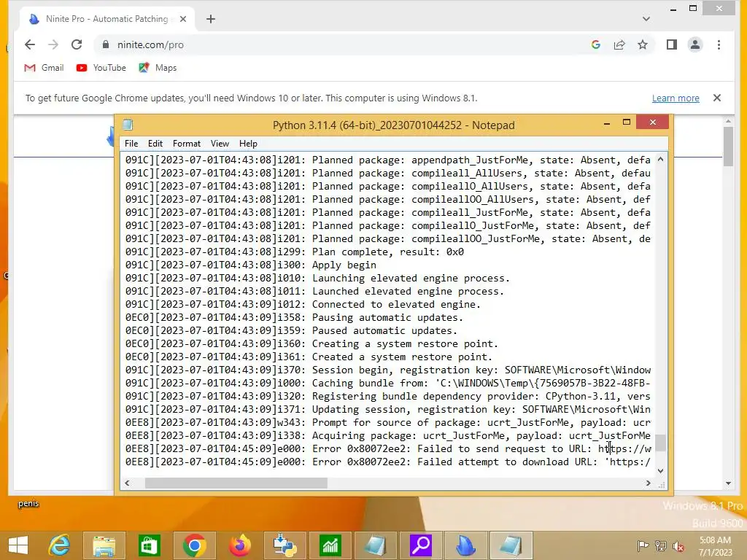Click "Failed attempt to download" error line
The height and width of the screenshot is (560, 747).
(x=388, y=462)
